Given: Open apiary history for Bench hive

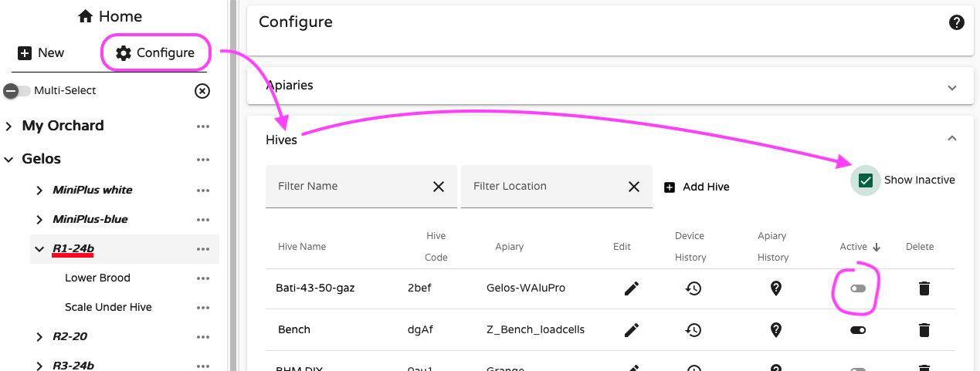Looking at the screenshot, I should coord(776,329).
